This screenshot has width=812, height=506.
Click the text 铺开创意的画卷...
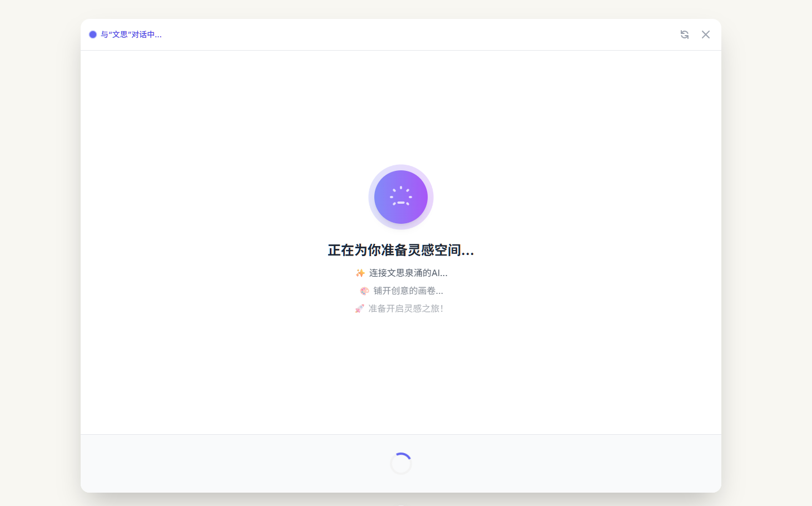coord(408,291)
